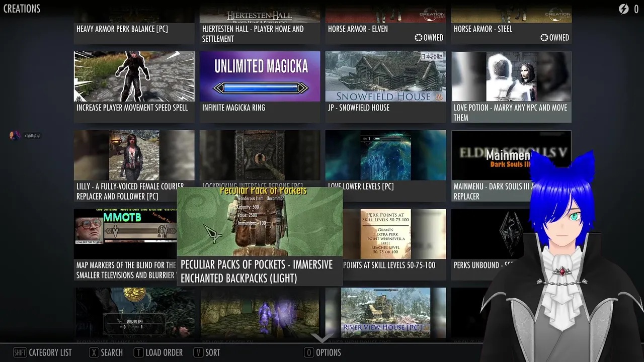The width and height of the screenshot is (644, 362).
Task: Open the Search function
Action: 106,352
